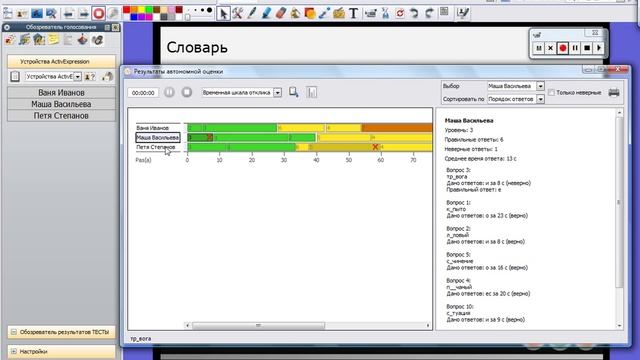The height and width of the screenshot is (360, 640).
Task: Go to the previous page arrow
Action: 69,13
